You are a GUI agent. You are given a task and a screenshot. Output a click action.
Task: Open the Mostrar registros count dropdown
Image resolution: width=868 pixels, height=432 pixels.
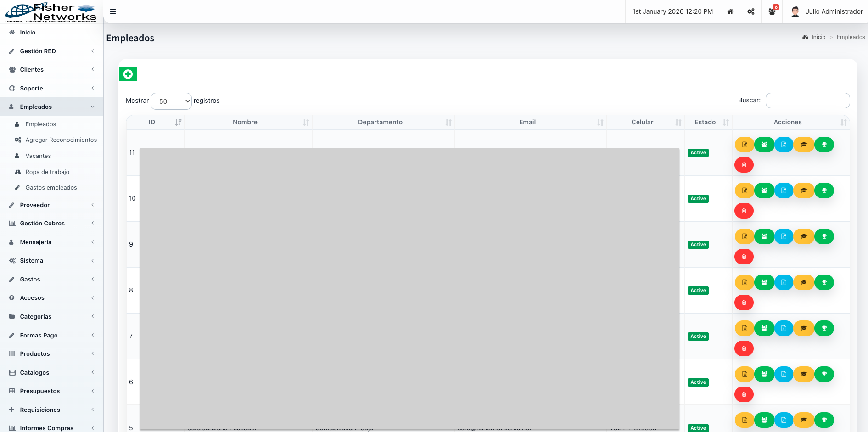(171, 101)
